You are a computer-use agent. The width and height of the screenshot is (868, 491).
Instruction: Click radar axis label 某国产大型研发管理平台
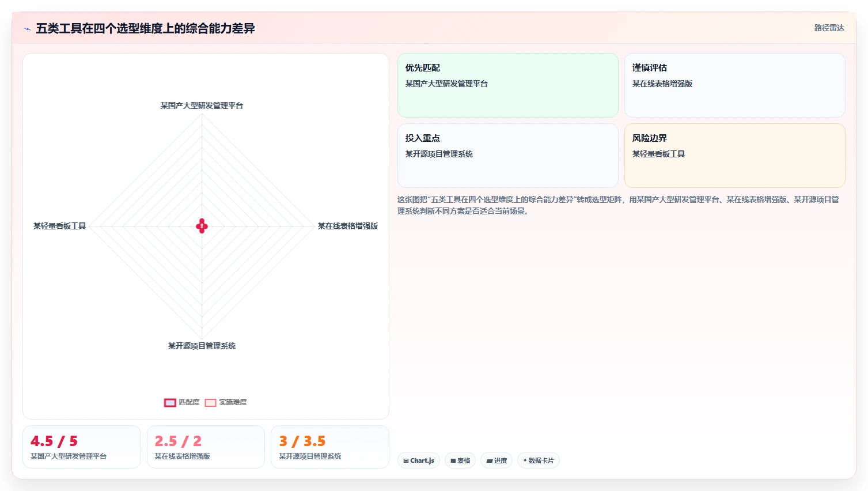pos(202,105)
